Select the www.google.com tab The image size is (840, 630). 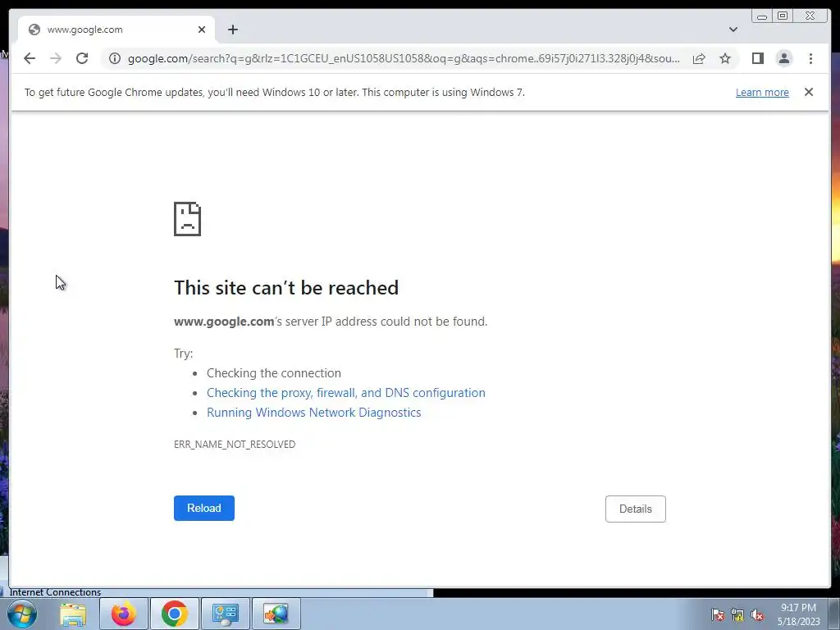point(116,30)
